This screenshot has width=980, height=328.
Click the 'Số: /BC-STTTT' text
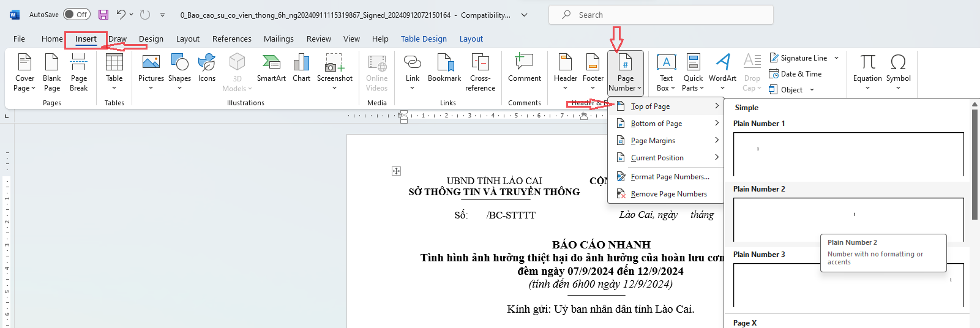click(x=495, y=215)
